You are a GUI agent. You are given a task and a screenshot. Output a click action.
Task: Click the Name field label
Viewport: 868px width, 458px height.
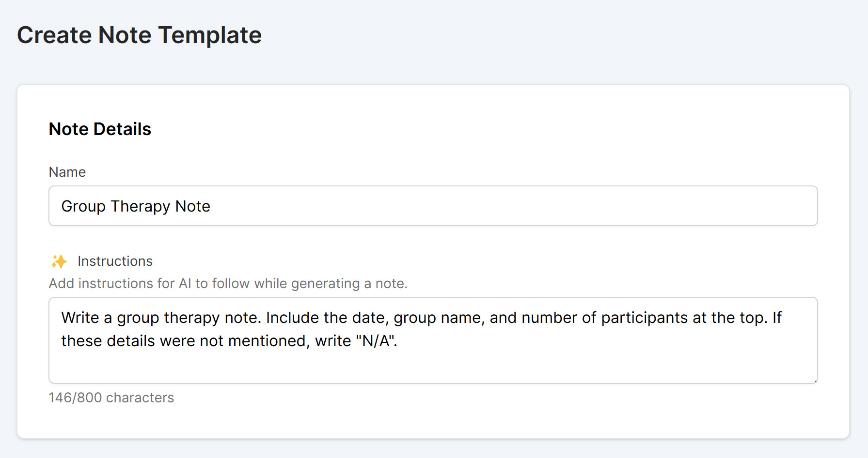tap(67, 172)
